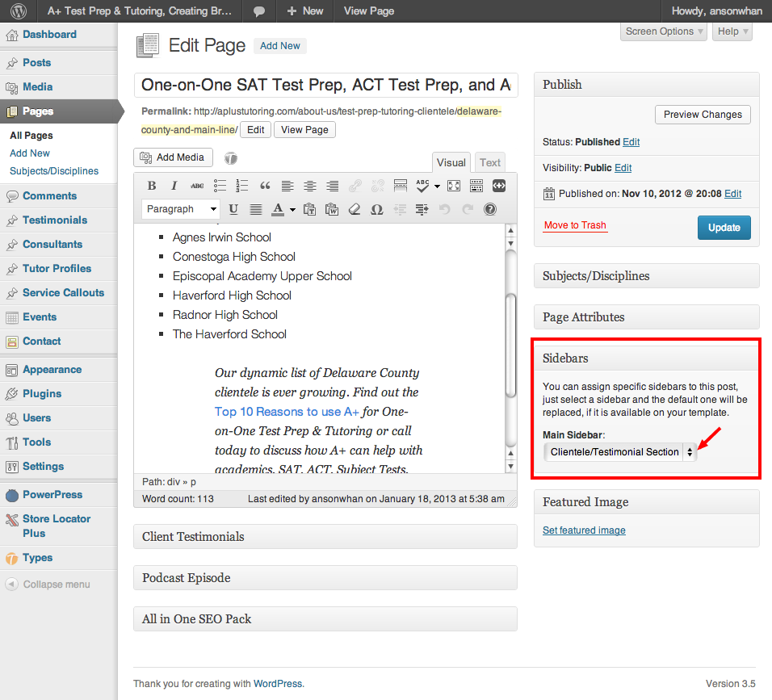Expand the Client Testimonials meta box
Image resolution: width=772 pixels, height=700 pixels.
click(325, 537)
